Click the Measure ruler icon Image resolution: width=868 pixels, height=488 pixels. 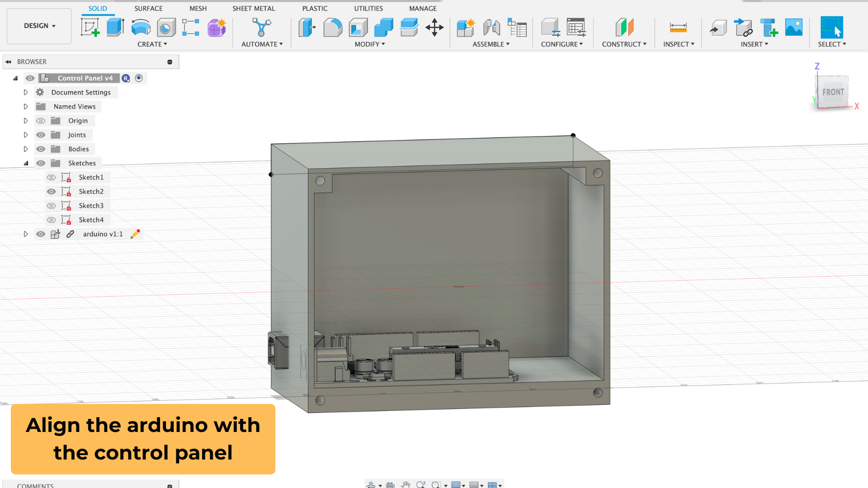click(678, 28)
